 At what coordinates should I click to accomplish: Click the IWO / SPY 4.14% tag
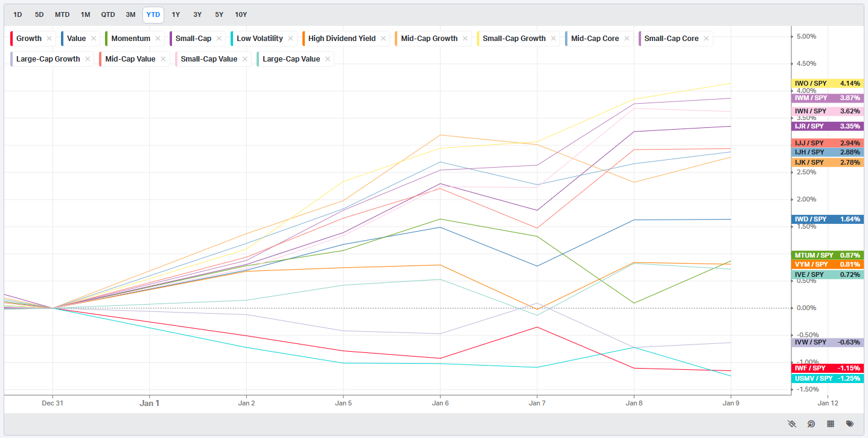(x=827, y=83)
